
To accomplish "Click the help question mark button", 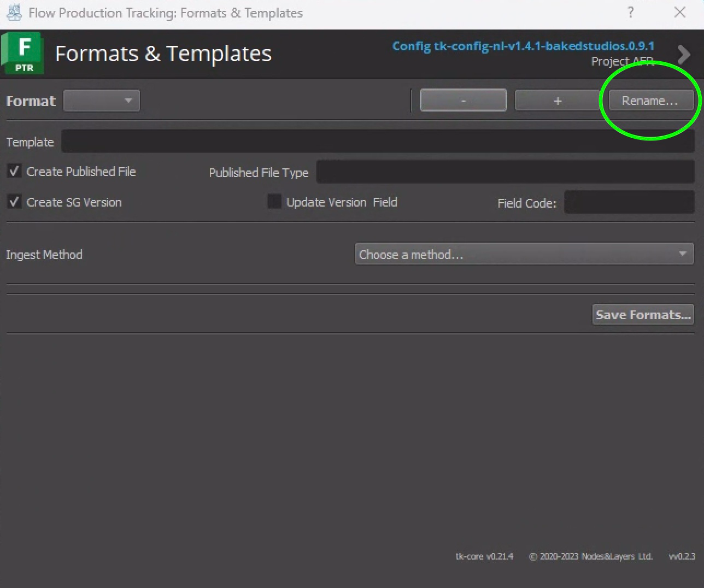I will point(630,13).
